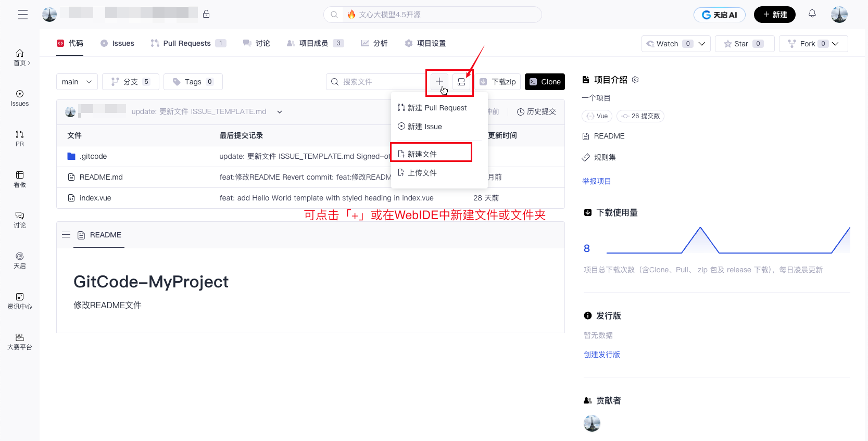Open Issues in the left sidebar

click(x=20, y=97)
